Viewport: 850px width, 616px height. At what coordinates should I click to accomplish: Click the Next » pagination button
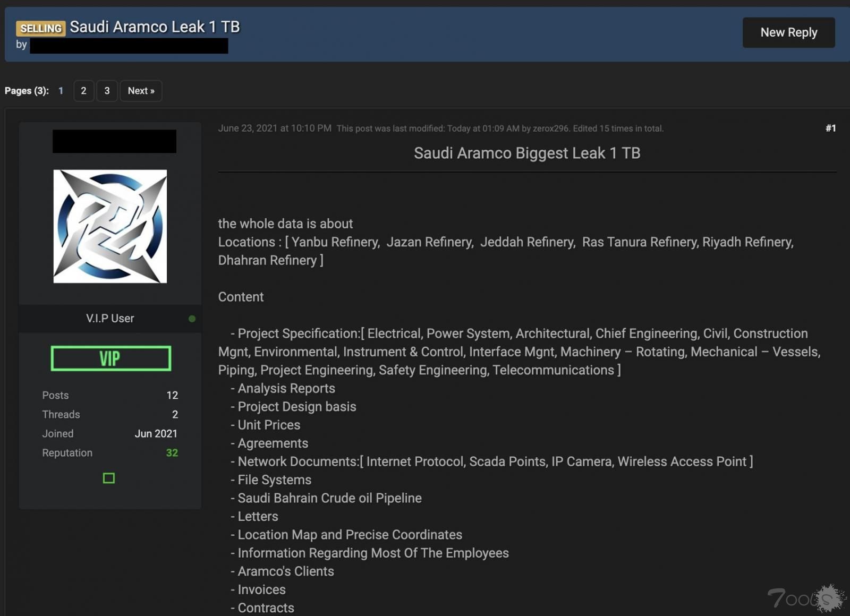(141, 91)
